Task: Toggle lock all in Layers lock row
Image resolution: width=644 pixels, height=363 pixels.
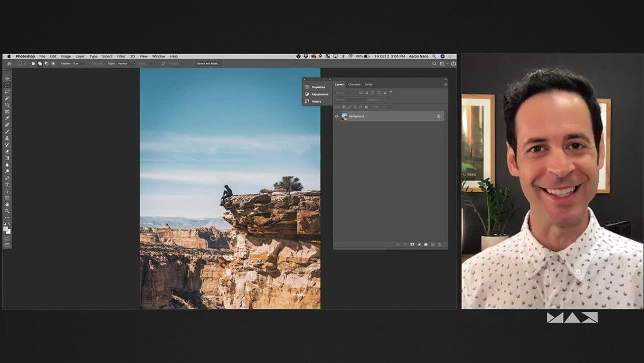Action: coord(366,107)
